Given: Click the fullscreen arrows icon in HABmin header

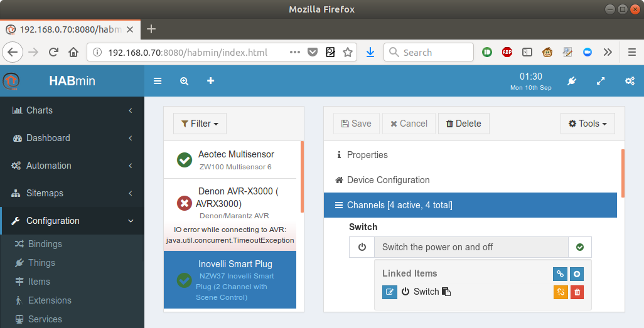Looking at the screenshot, I should [x=601, y=82].
